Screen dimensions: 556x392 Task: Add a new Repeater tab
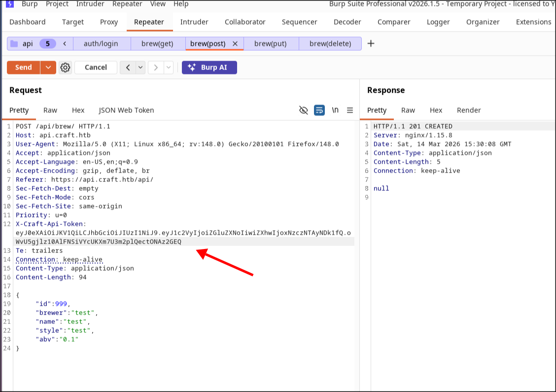coord(371,43)
